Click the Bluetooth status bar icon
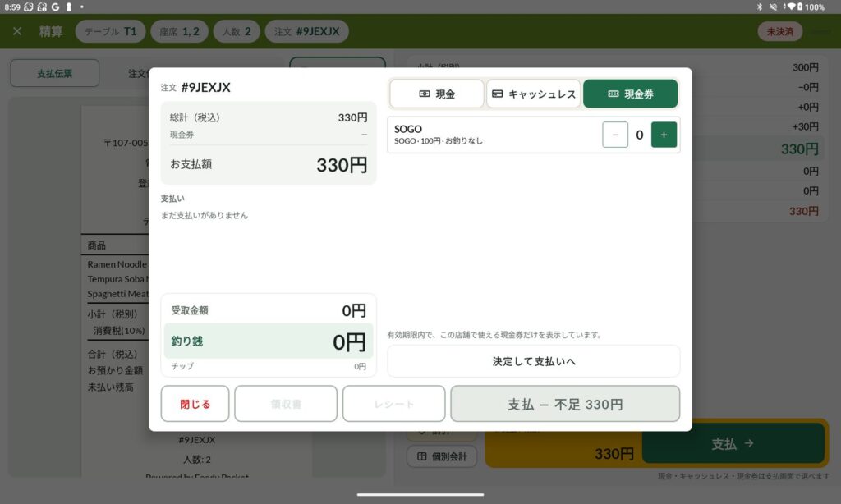This screenshot has width=841, height=504. [x=759, y=7]
